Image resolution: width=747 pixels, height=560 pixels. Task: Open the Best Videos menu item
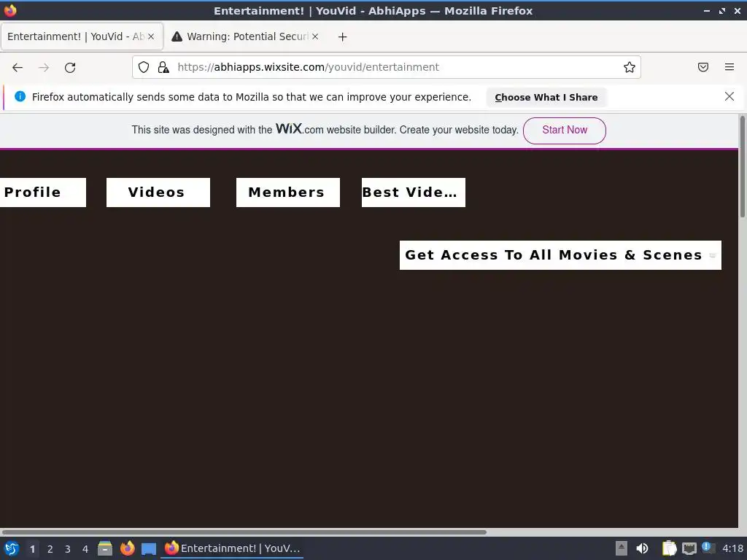click(x=414, y=192)
